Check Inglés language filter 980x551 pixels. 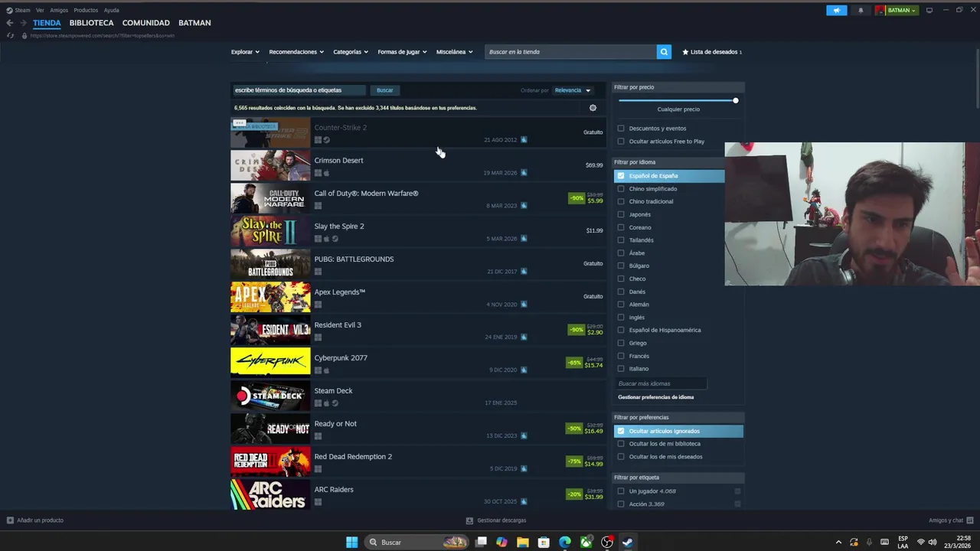tap(621, 318)
